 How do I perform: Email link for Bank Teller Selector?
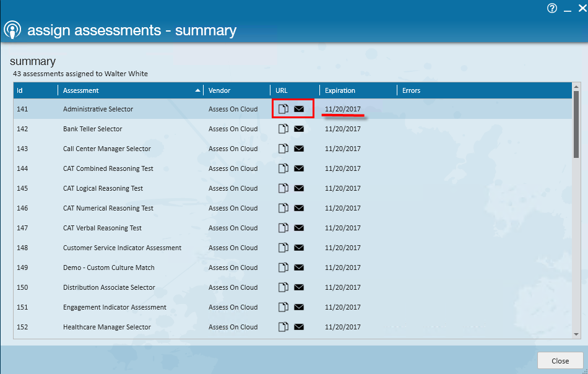click(299, 129)
